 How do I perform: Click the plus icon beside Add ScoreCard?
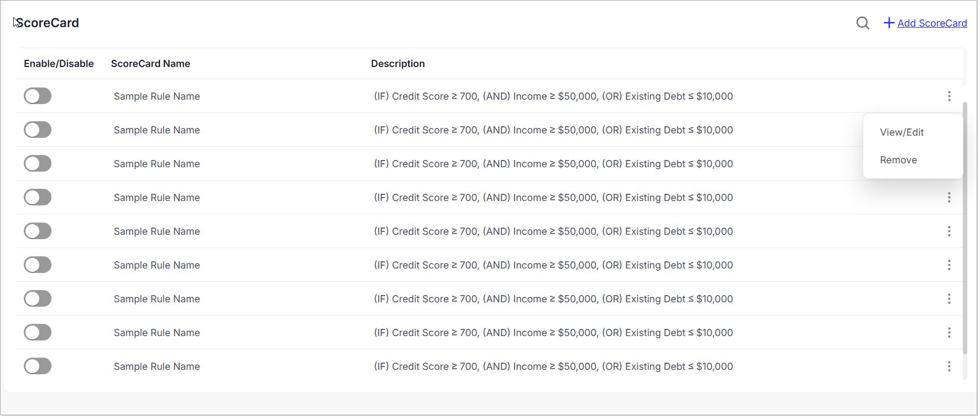click(x=889, y=23)
